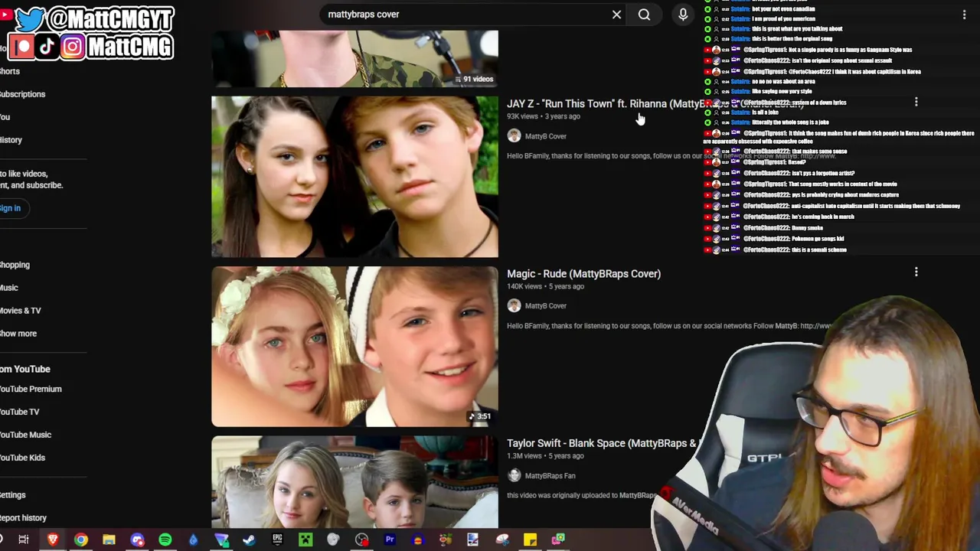Open YouTube Premium in the sidebar
The height and width of the screenshot is (551, 980).
pos(31,389)
